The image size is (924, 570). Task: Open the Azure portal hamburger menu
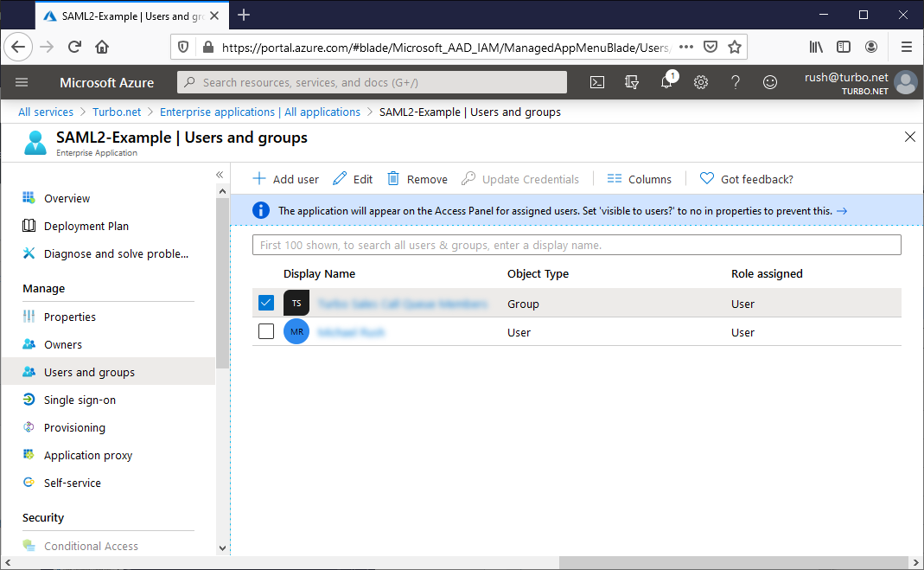pyautogui.click(x=22, y=82)
